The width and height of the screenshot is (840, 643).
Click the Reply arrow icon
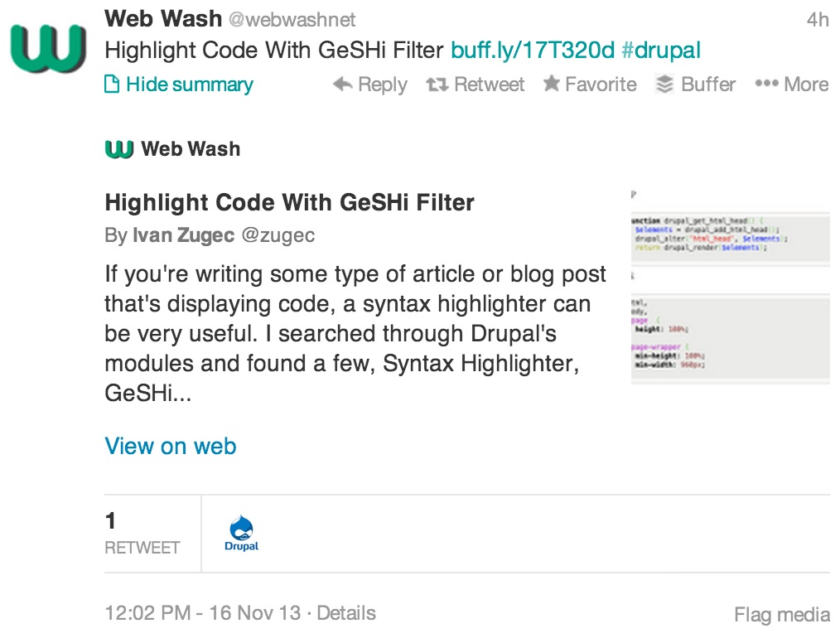pos(342,84)
